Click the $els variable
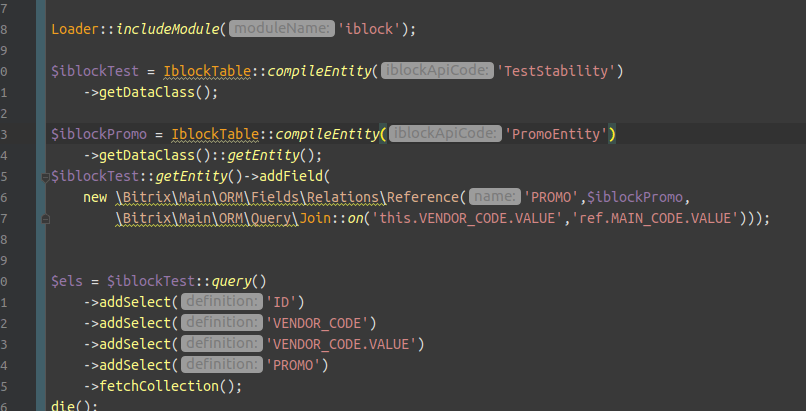The image size is (806, 411). coord(67,282)
